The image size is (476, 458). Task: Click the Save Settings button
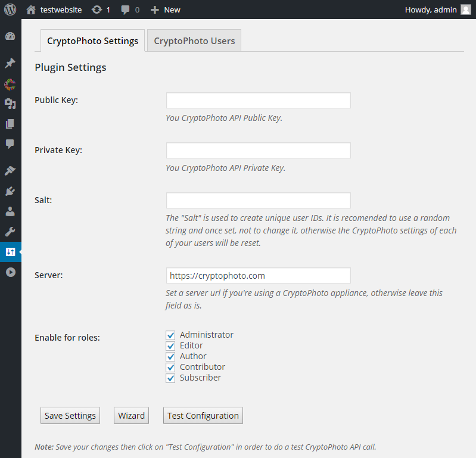70,416
